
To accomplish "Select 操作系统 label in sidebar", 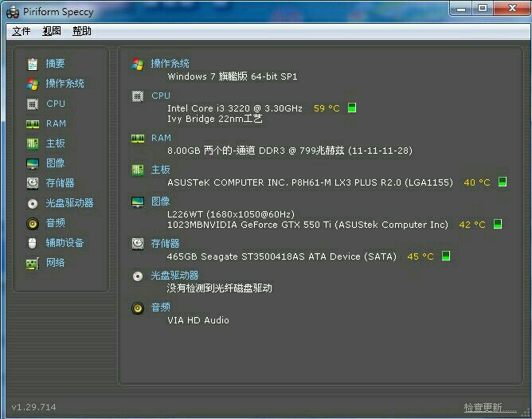I will (x=65, y=84).
